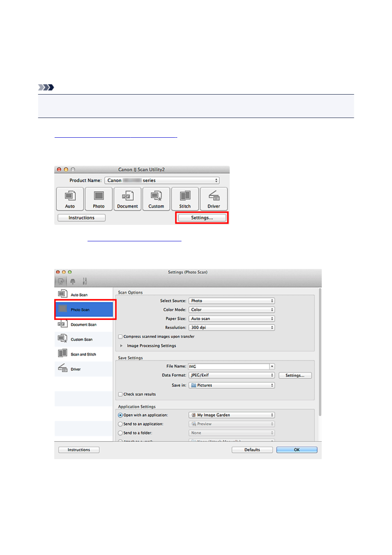Click the first hyperlink below the note box
The width and height of the screenshot is (392, 555).
click(116, 135)
